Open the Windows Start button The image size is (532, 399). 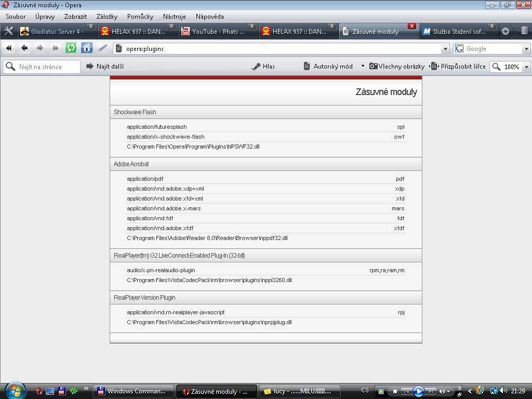(x=15, y=391)
